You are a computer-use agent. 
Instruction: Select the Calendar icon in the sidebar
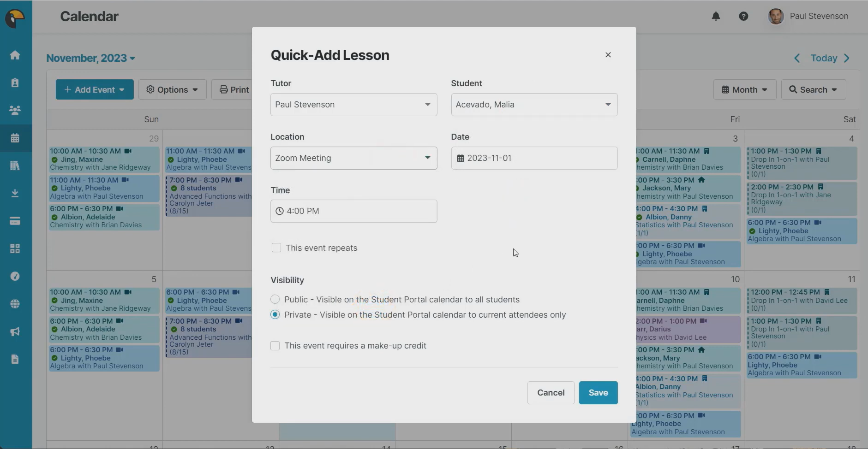click(x=15, y=138)
